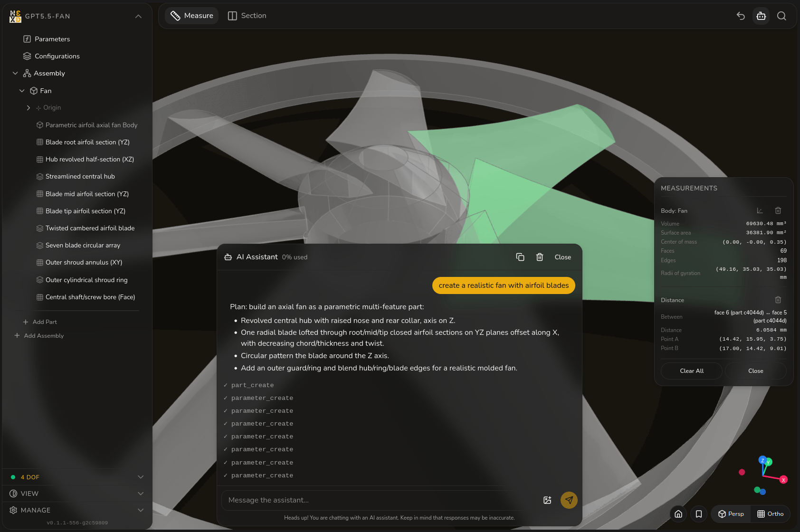
Task: Select Parametric airfoil axial fan Body
Action: click(x=87, y=125)
